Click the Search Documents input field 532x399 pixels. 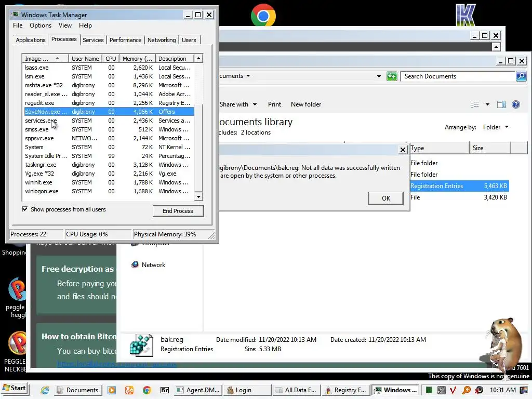click(458, 76)
